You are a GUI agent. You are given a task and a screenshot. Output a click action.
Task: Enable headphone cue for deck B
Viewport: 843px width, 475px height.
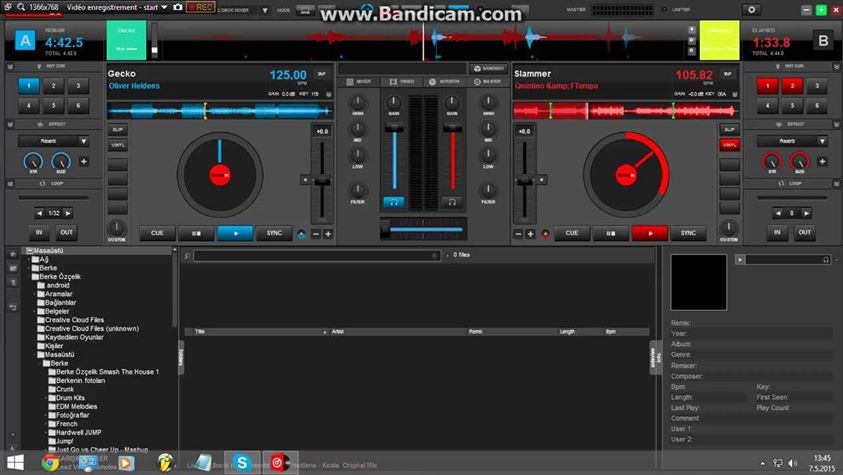452,202
